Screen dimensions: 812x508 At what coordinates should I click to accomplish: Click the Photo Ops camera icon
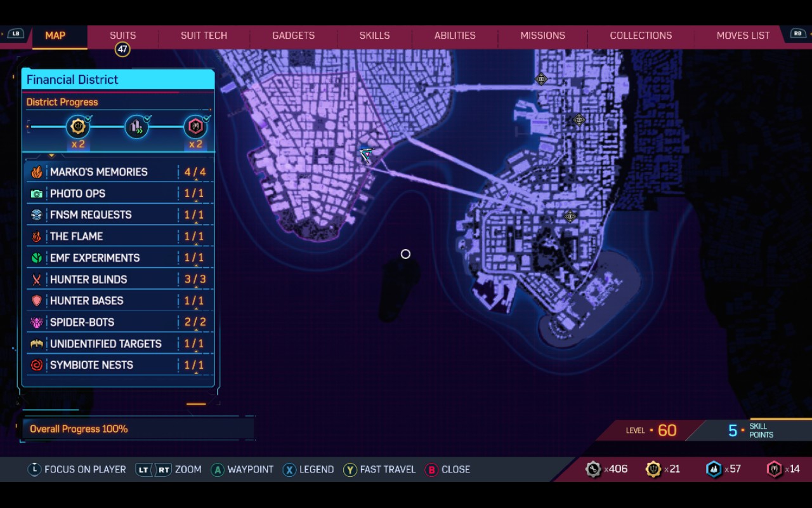[x=37, y=194]
